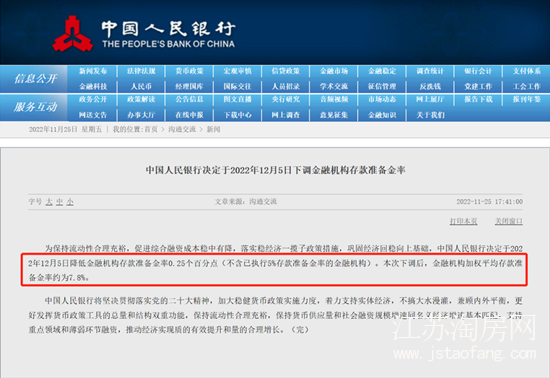Click the 服务互动 section header
The width and height of the screenshot is (550, 378).
[x=35, y=107]
